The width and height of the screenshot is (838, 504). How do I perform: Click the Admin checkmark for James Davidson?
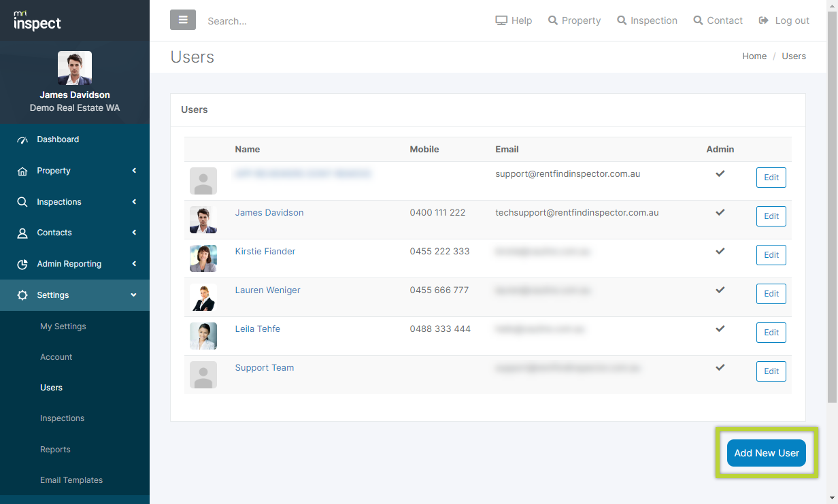click(720, 212)
